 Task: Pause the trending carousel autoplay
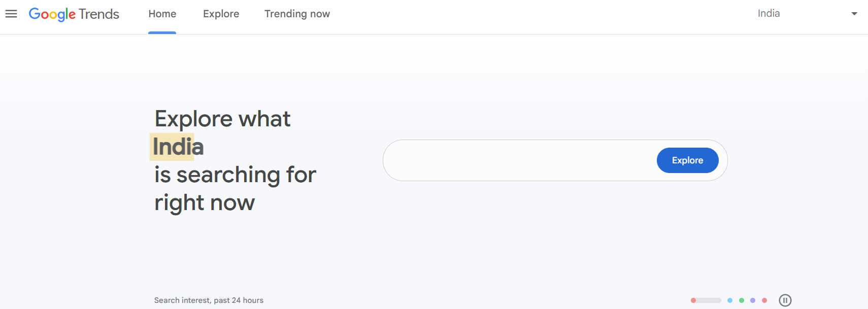coord(785,300)
